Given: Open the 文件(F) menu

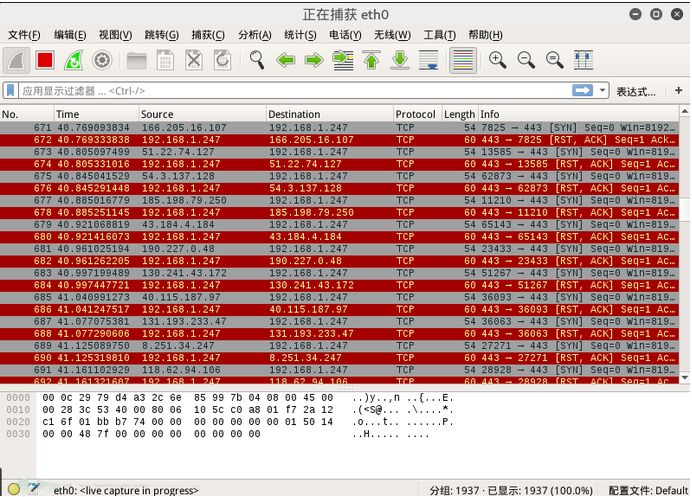Looking at the screenshot, I should (x=24, y=35).
